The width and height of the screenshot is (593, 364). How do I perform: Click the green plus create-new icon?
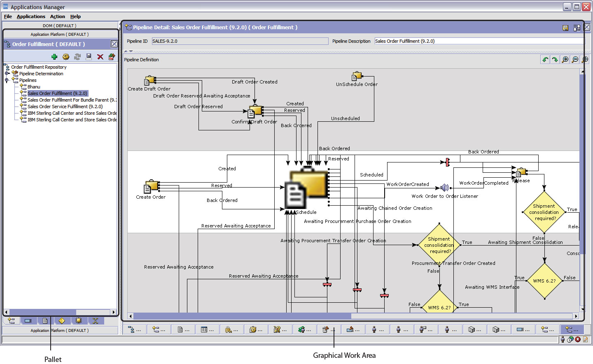tap(54, 57)
